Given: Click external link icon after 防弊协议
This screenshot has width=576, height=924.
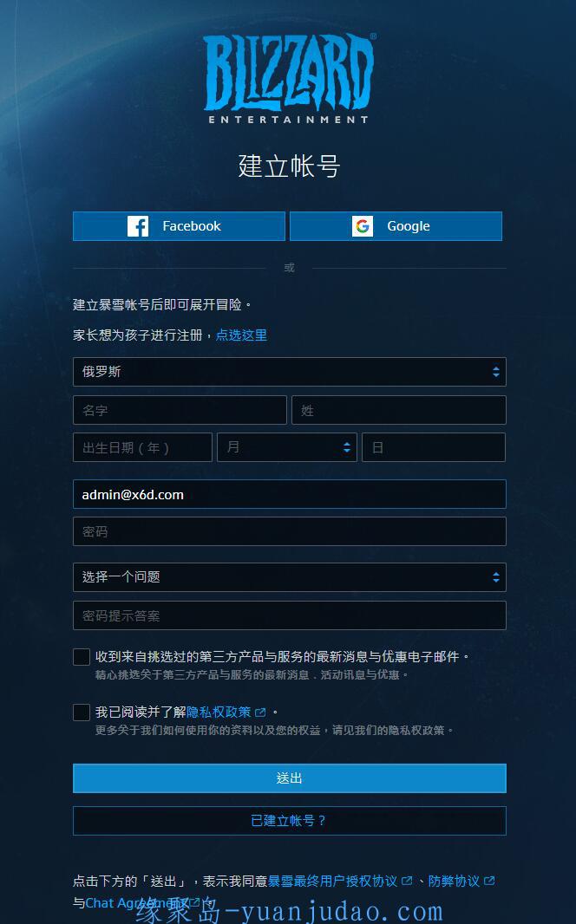Looking at the screenshot, I should (x=489, y=881).
